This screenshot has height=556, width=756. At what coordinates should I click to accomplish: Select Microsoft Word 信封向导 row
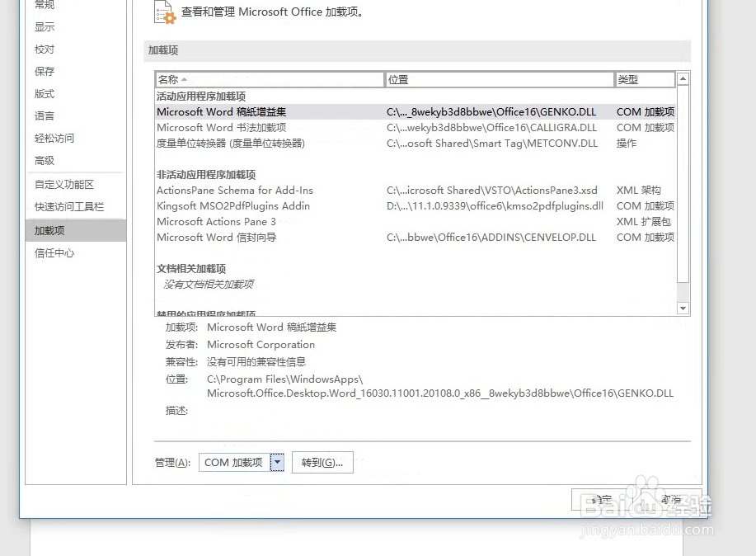point(416,238)
